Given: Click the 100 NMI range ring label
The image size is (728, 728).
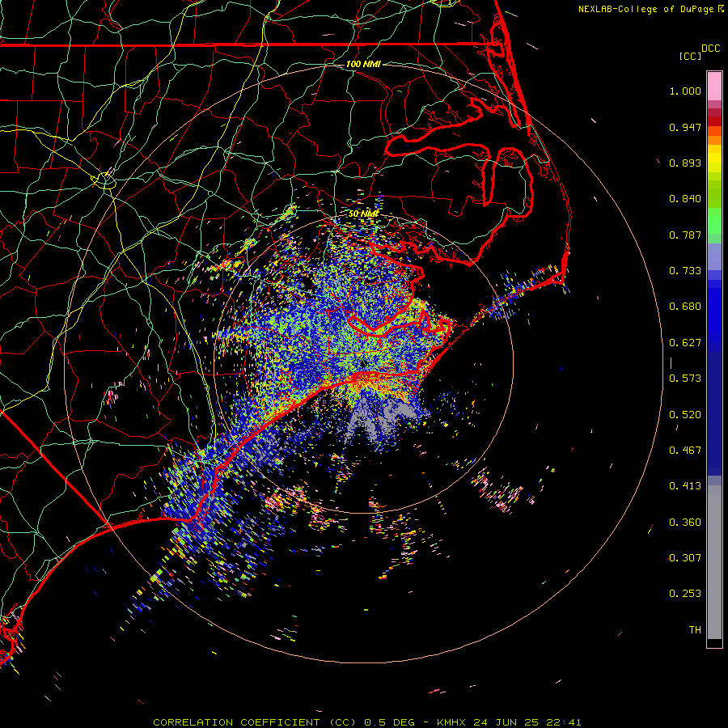Looking at the screenshot, I should [363, 64].
